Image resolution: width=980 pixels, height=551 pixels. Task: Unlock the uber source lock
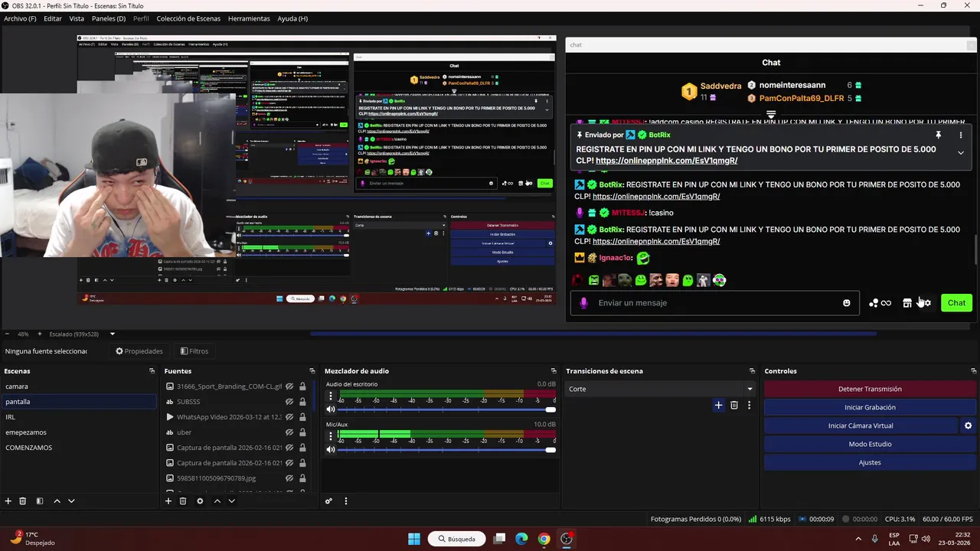click(x=302, y=432)
